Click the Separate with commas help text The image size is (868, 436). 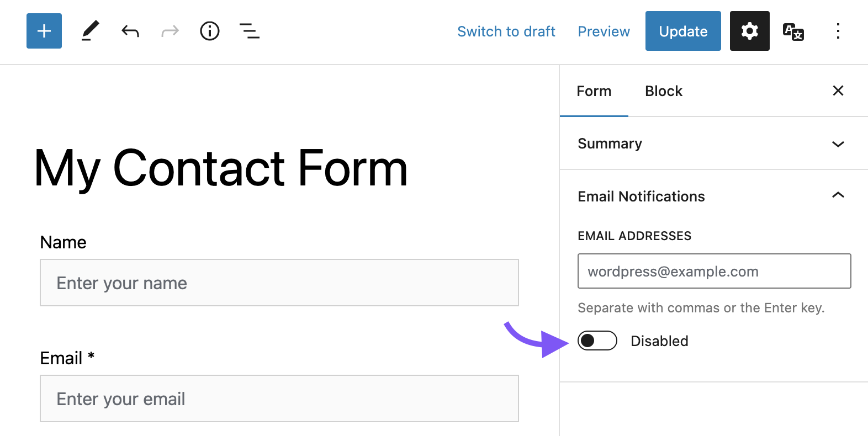coord(701,308)
